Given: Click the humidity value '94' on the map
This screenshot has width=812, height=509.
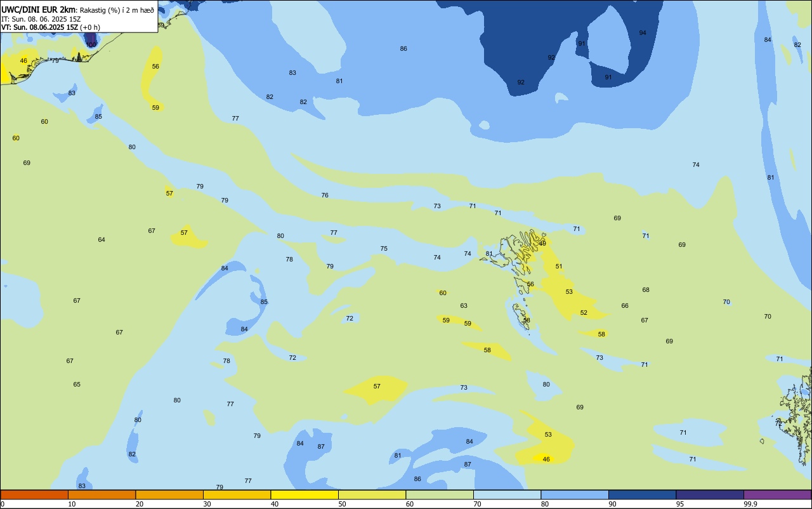Looking at the screenshot, I should (x=643, y=33).
